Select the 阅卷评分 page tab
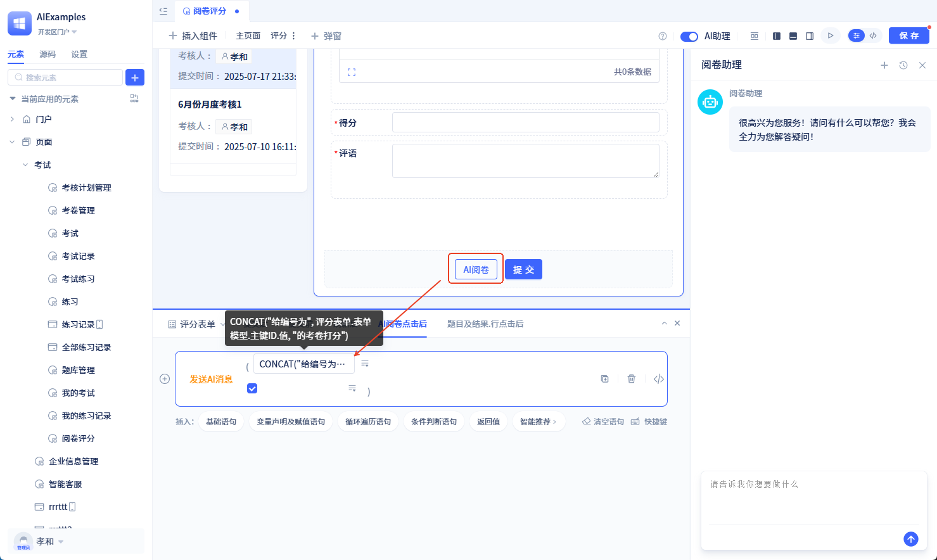This screenshot has height=560, width=937. click(210, 11)
